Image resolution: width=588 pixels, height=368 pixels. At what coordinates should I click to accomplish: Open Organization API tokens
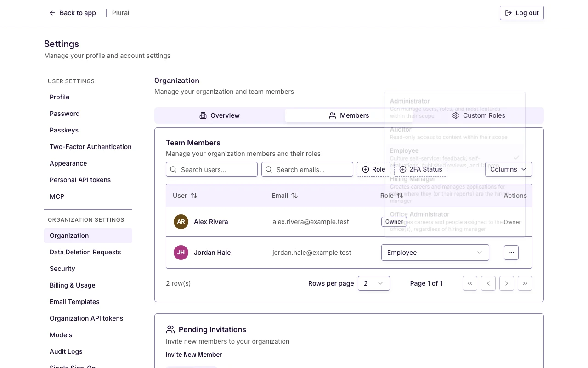point(88,318)
